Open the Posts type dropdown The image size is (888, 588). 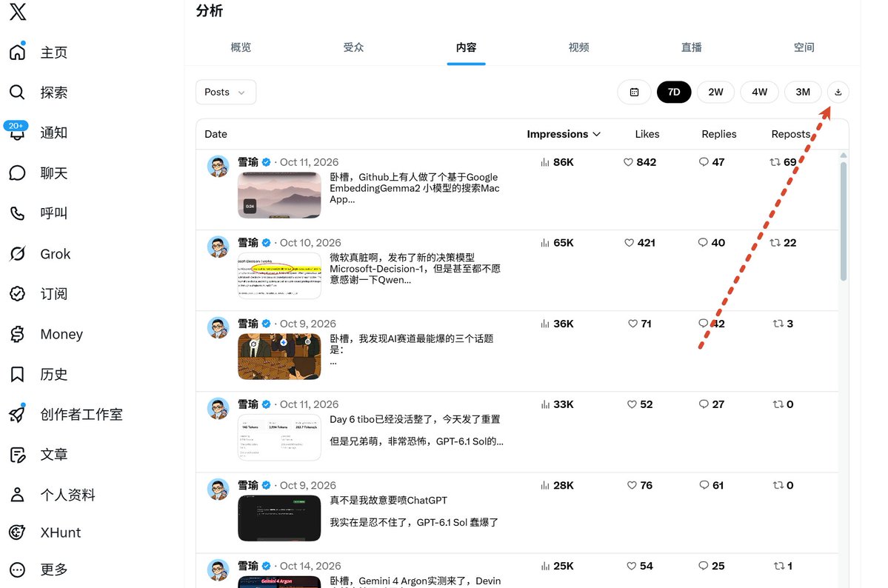(x=226, y=93)
